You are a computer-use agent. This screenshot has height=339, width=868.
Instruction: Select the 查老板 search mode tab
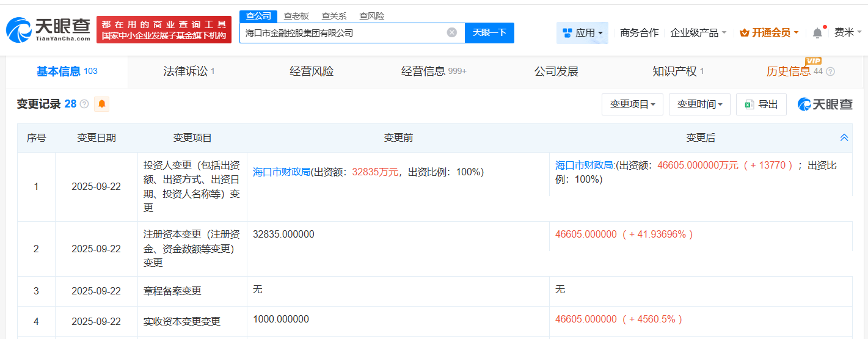[296, 16]
